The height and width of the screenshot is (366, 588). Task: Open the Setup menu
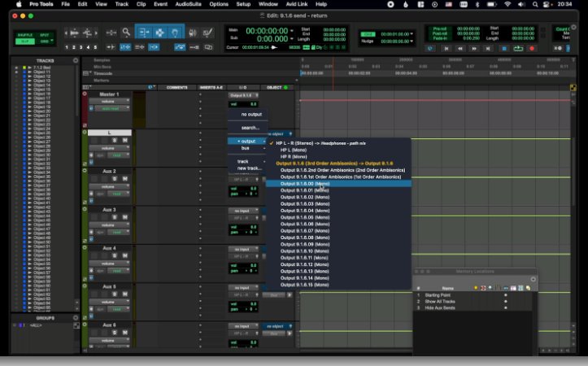click(243, 4)
